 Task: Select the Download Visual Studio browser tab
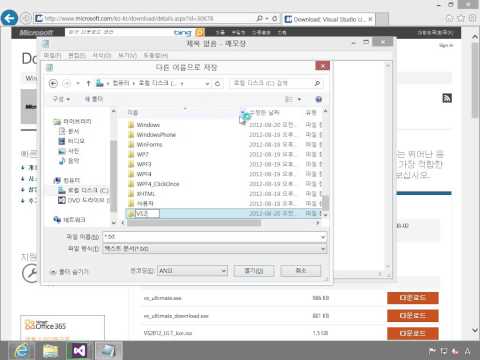coord(328,19)
